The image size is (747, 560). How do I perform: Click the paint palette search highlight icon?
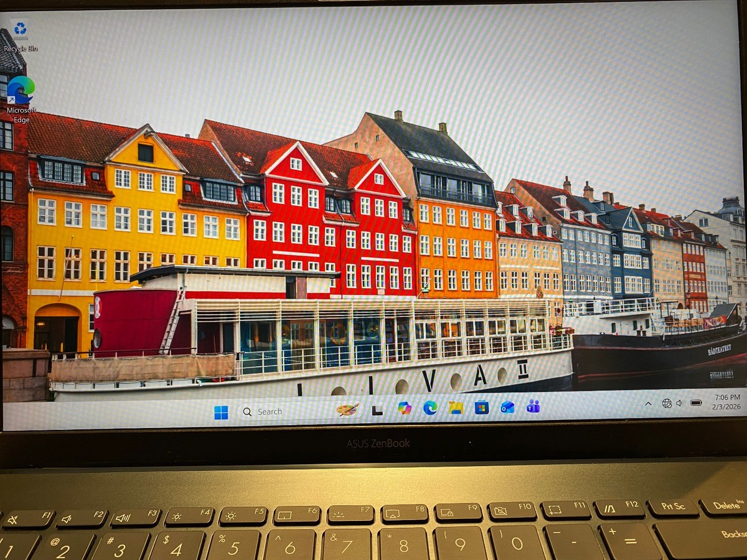[x=347, y=409]
